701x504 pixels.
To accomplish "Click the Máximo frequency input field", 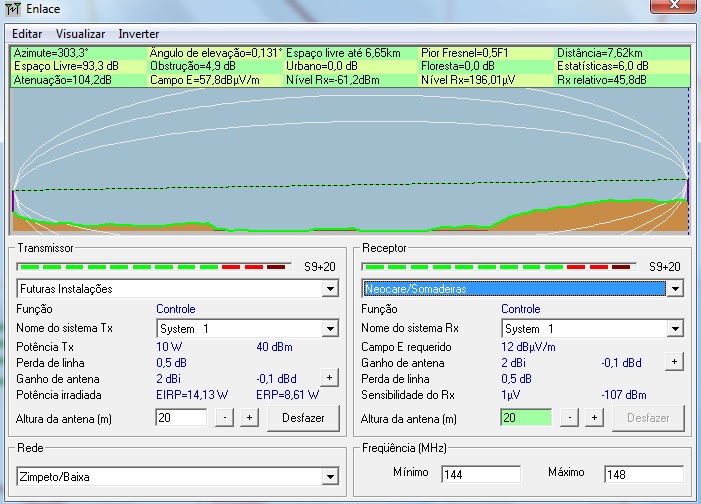I will pos(643,475).
